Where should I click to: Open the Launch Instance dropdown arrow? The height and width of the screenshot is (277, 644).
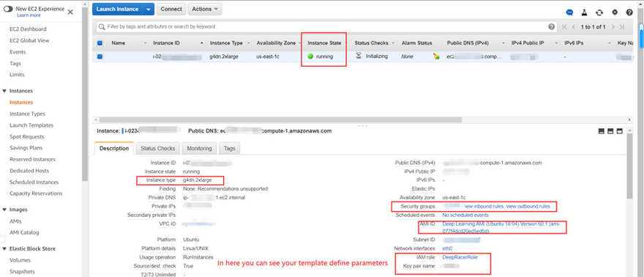pos(149,9)
